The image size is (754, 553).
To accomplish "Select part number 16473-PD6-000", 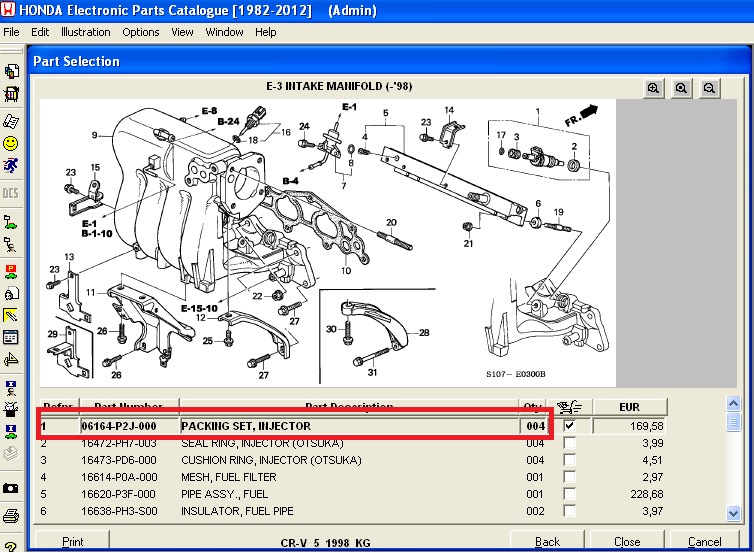I will pos(119,460).
